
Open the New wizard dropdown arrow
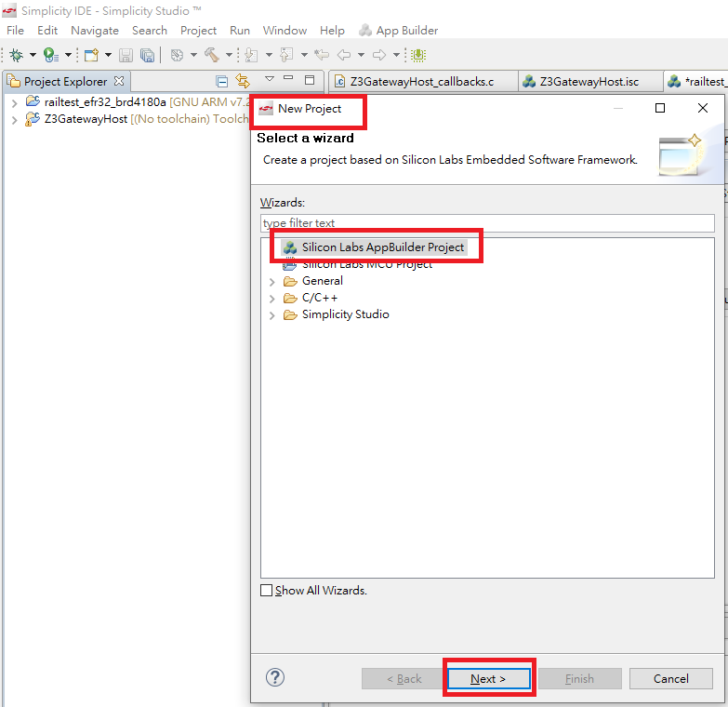click(x=108, y=55)
